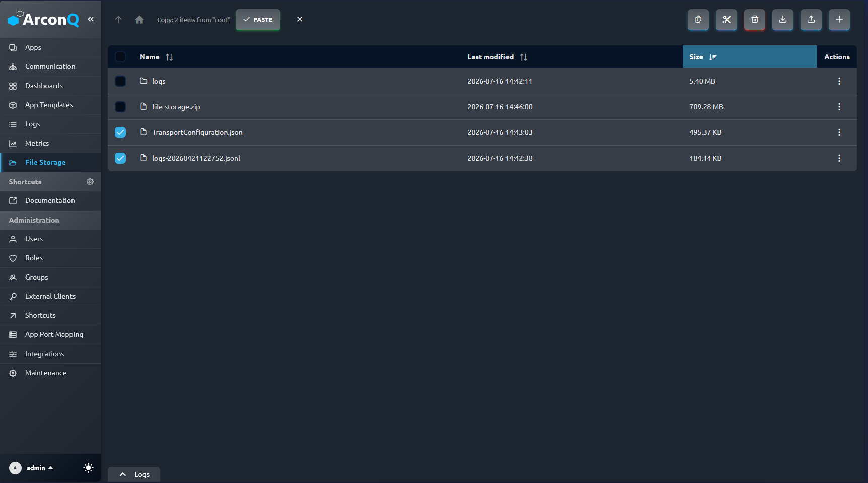Uncheck TransportConfiguration.json checkbox
This screenshot has height=483, width=868.
point(120,132)
